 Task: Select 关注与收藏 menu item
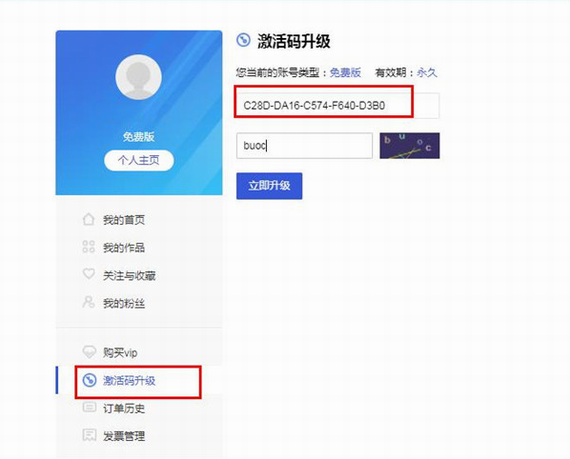click(x=129, y=275)
